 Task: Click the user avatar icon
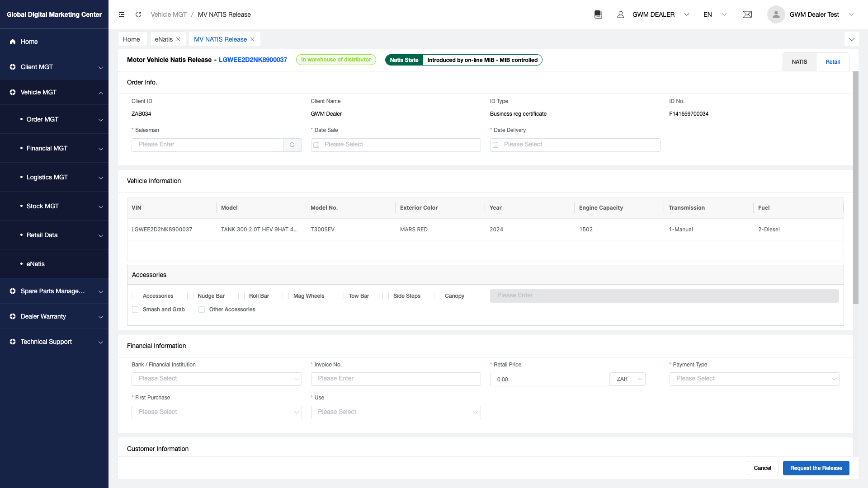776,14
